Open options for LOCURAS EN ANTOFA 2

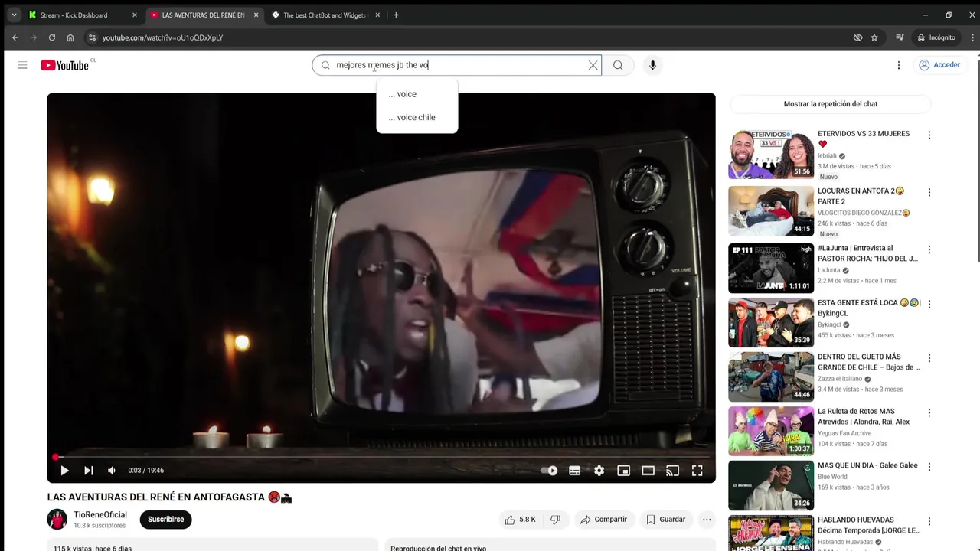(929, 193)
